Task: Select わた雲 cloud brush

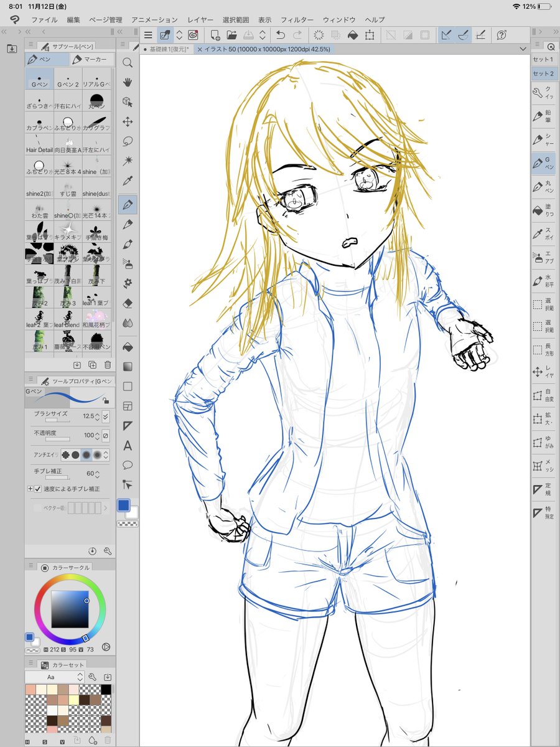Action: [40, 209]
